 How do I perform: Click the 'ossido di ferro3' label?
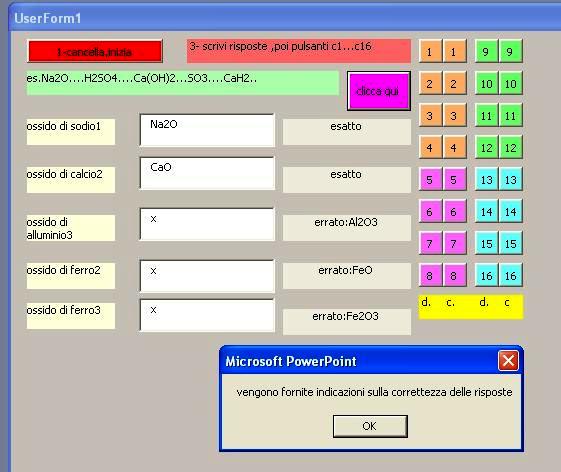click(71, 316)
